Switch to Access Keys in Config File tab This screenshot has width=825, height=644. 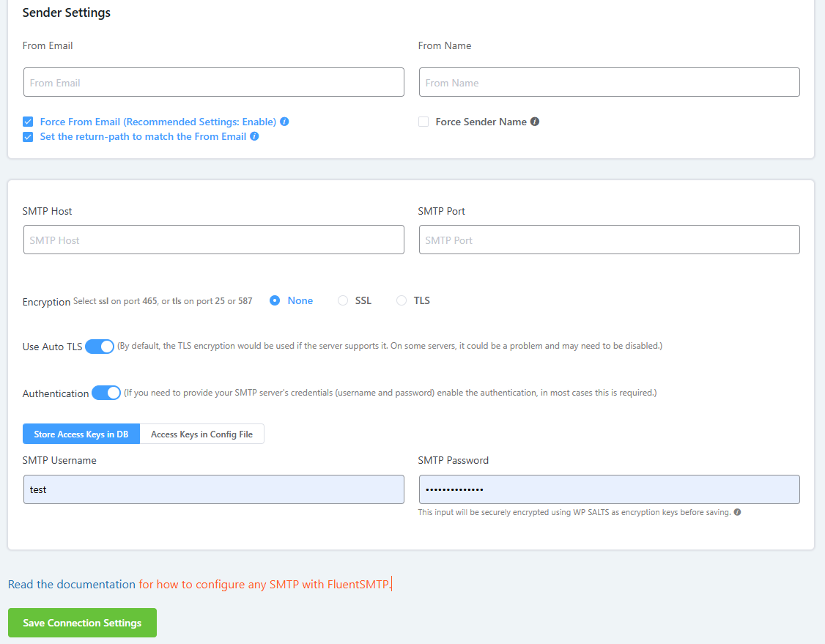click(201, 434)
